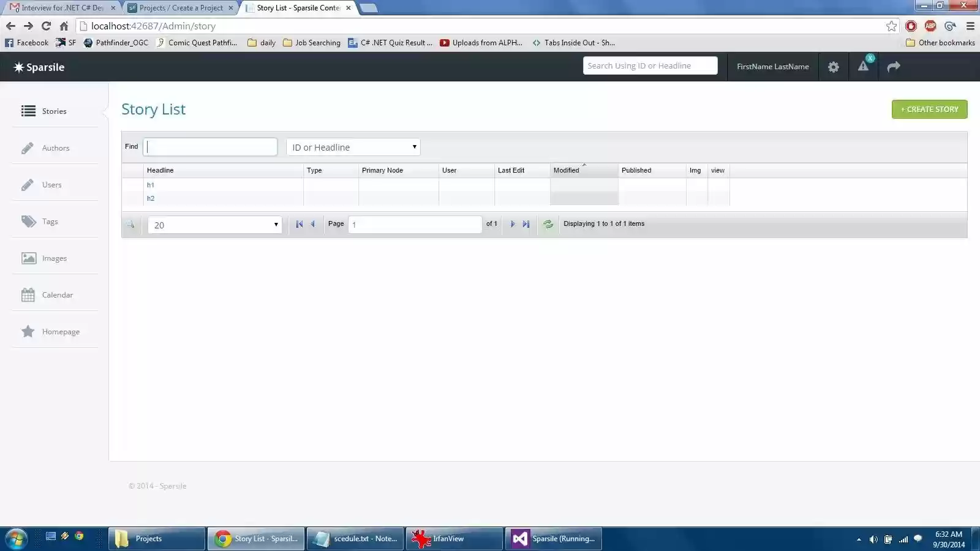
Task: Open the settings gear in the top bar
Action: click(x=833, y=67)
